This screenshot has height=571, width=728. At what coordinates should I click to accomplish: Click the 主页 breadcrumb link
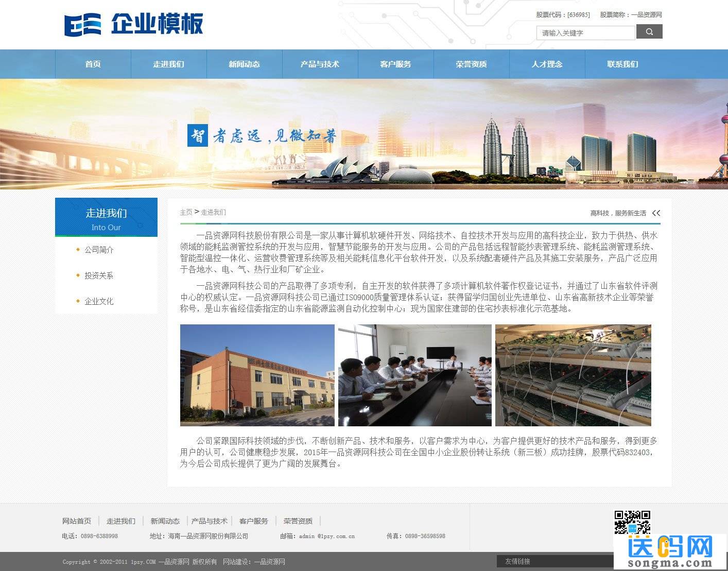click(186, 212)
